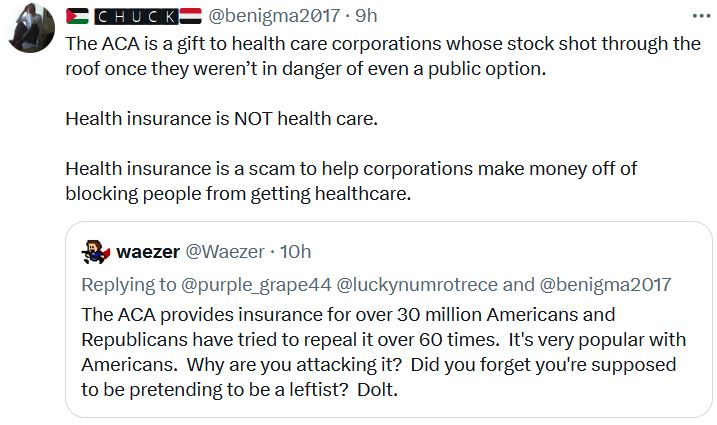Click CHUCK's profile avatar photo

tap(32, 28)
